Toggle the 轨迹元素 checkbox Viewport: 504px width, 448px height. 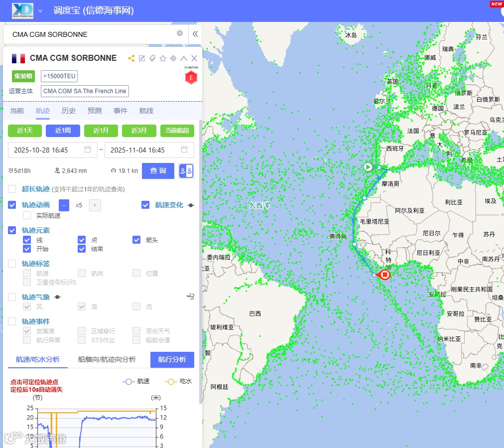pyautogui.click(x=12, y=230)
